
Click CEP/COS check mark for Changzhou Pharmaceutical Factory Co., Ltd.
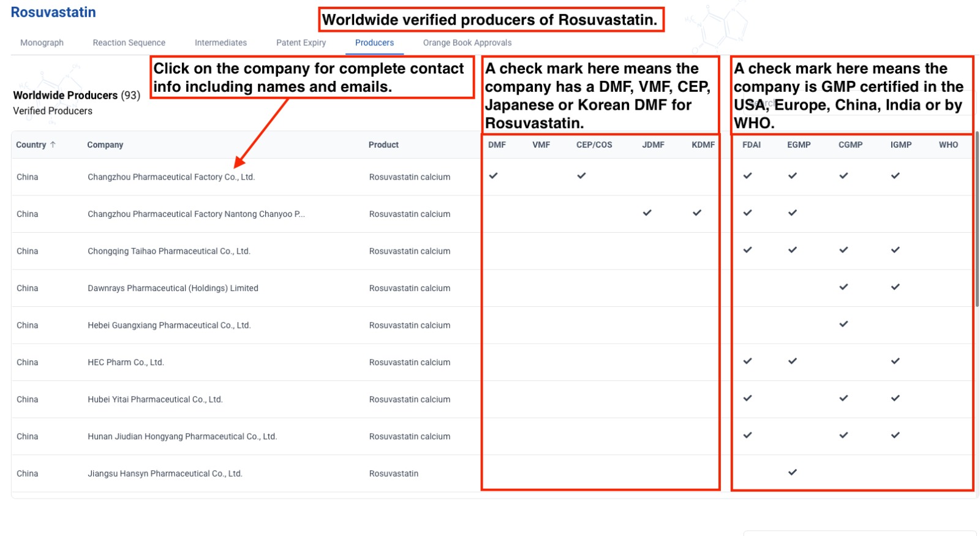click(x=581, y=176)
